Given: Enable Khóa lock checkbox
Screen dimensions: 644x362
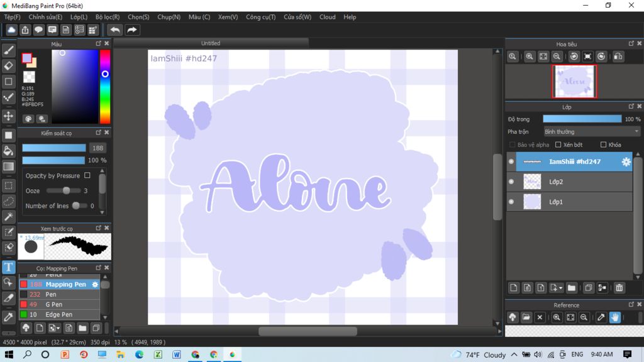Looking at the screenshot, I should click(x=603, y=145).
